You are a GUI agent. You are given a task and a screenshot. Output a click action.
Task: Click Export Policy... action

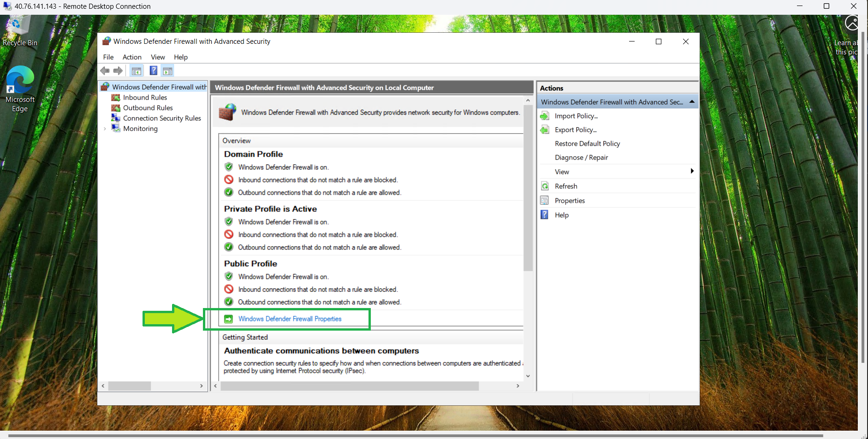[x=576, y=130]
